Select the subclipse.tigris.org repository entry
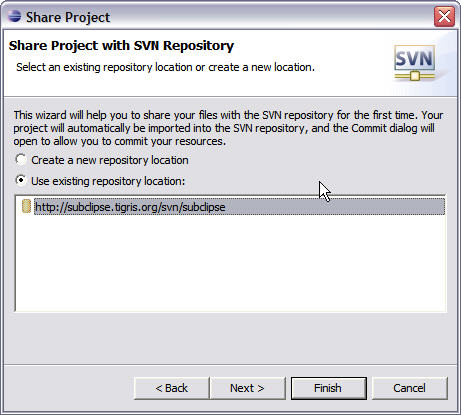Viewport: 461px width, 415px height. tap(239, 207)
